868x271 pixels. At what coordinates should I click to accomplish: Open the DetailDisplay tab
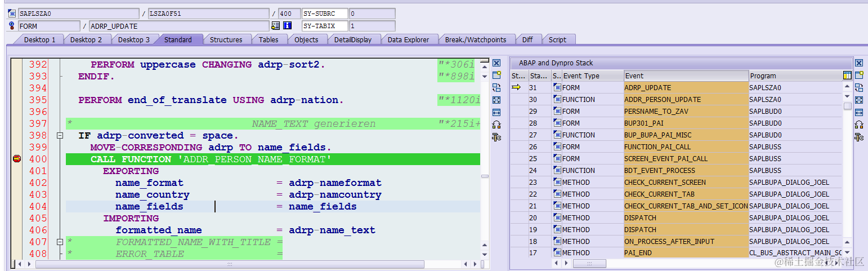352,39
